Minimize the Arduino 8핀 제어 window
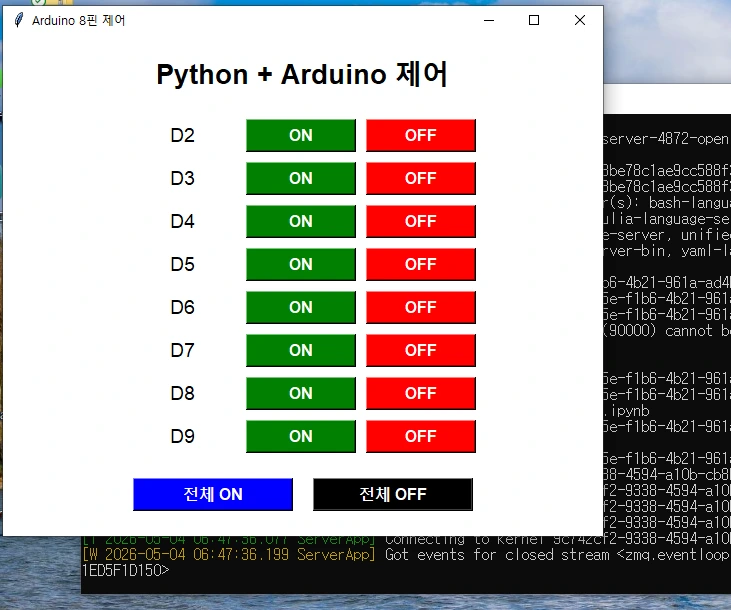 point(489,20)
